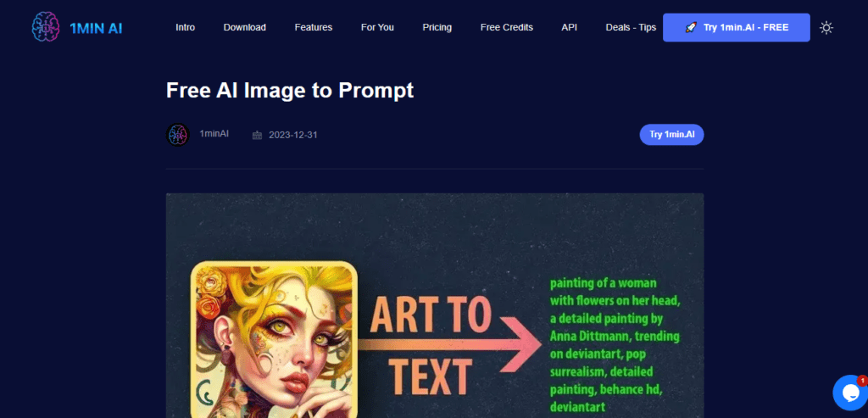This screenshot has width=868, height=418.
Task: Go to the Pricing page
Action: click(437, 27)
